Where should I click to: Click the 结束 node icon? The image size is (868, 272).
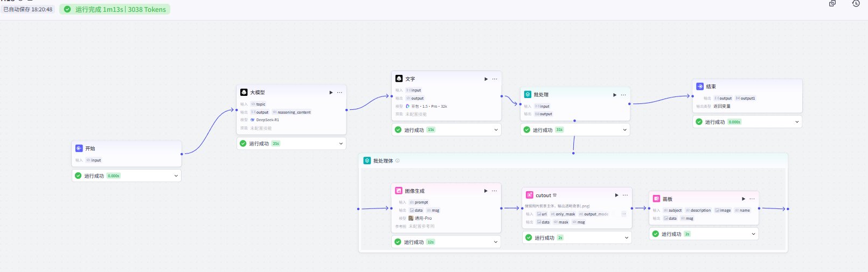click(700, 86)
